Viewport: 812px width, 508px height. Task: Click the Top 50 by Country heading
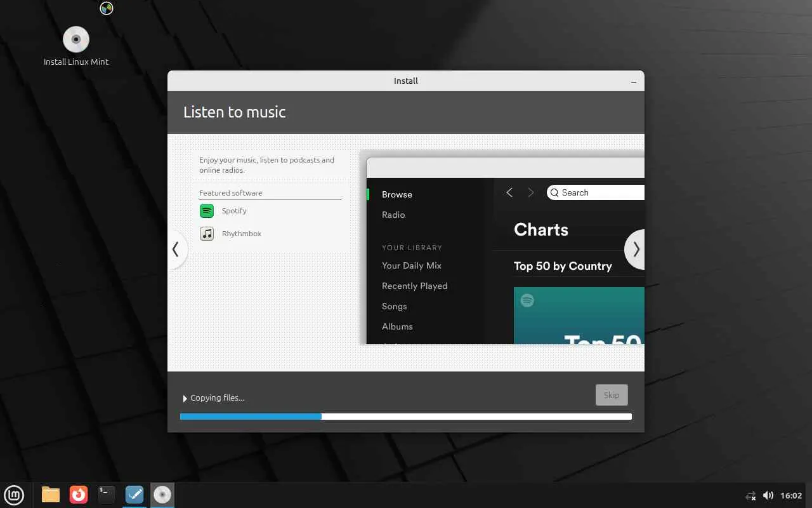(x=563, y=266)
